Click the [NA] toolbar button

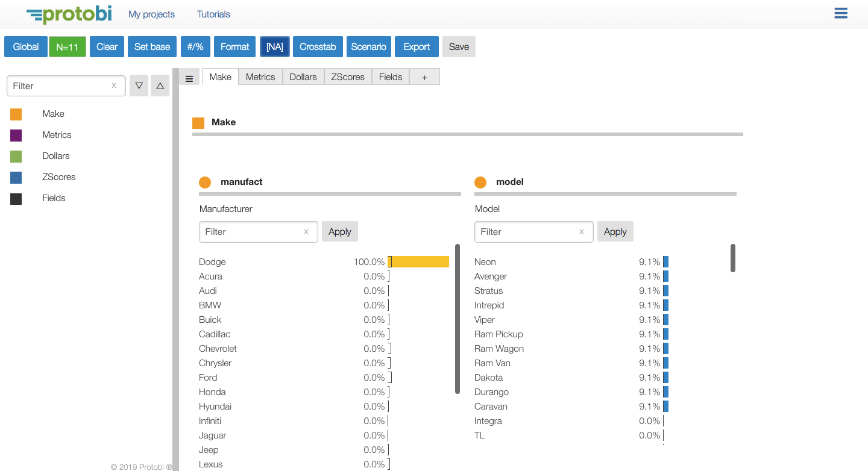(x=274, y=46)
